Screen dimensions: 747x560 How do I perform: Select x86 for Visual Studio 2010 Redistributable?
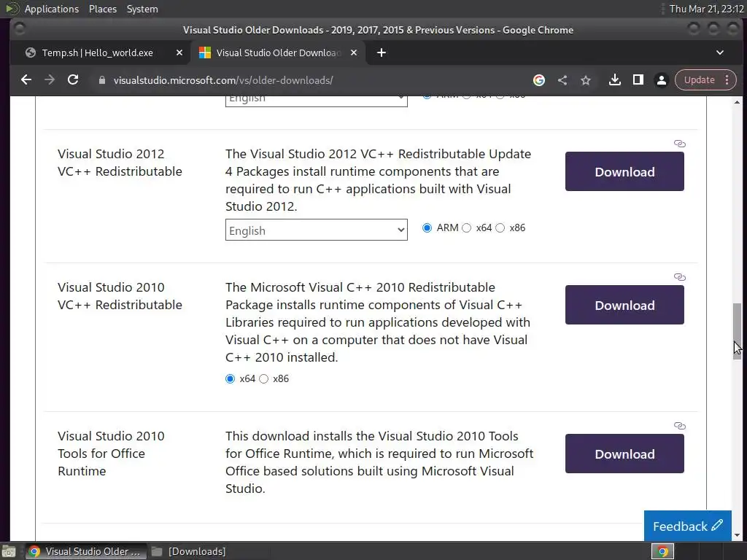(x=263, y=378)
